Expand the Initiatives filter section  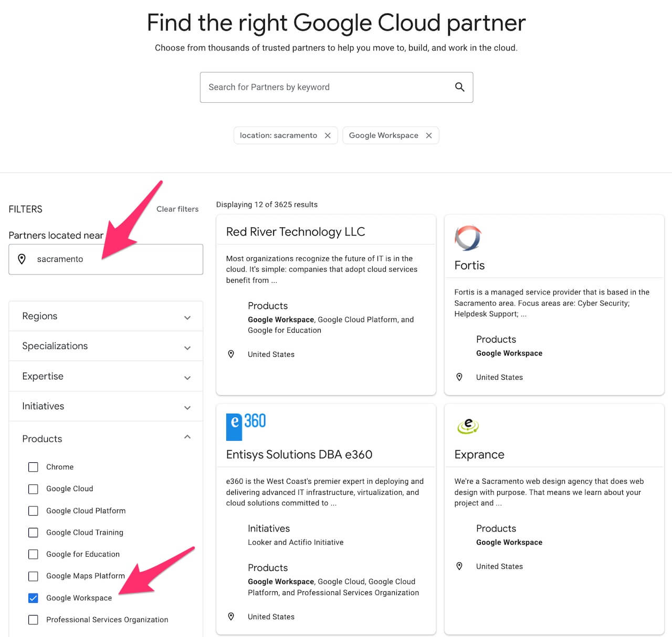[x=106, y=406]
